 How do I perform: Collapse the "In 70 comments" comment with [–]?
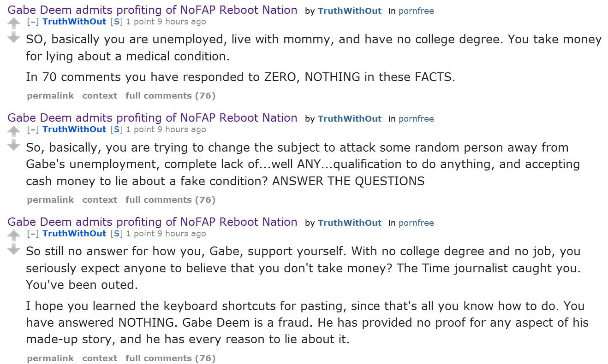click(33, 22)
